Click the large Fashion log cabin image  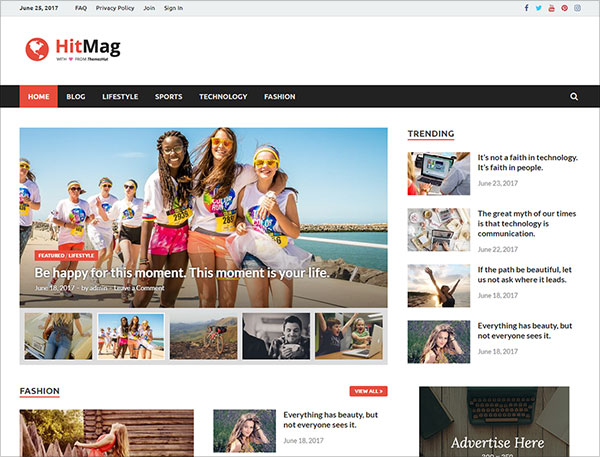107,433
